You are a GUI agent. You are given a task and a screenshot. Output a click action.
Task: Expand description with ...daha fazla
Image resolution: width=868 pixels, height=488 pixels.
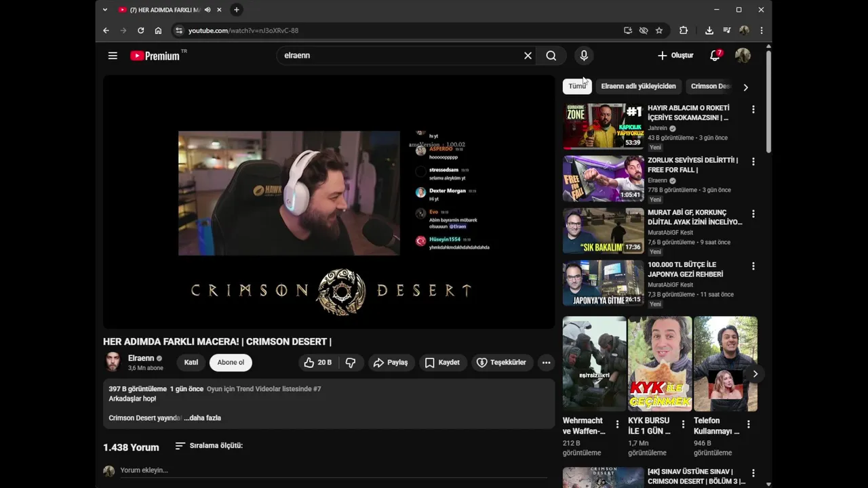(x=203, y=418)
